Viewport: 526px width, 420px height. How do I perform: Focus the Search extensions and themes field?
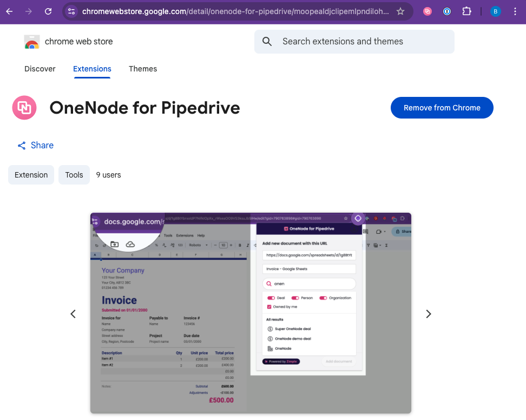pos(354,42)
